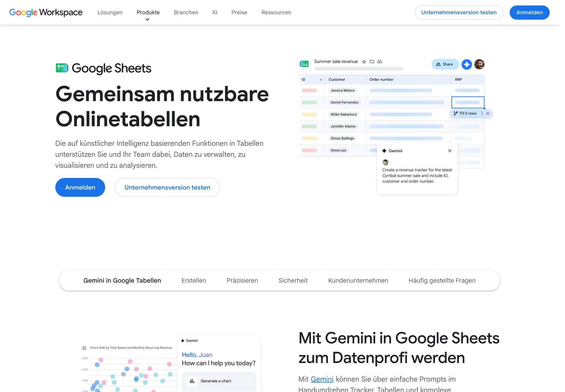Dismiss the Fill 5 rows chip
Screen dimensions: 565x392
(x=488, y=114)
